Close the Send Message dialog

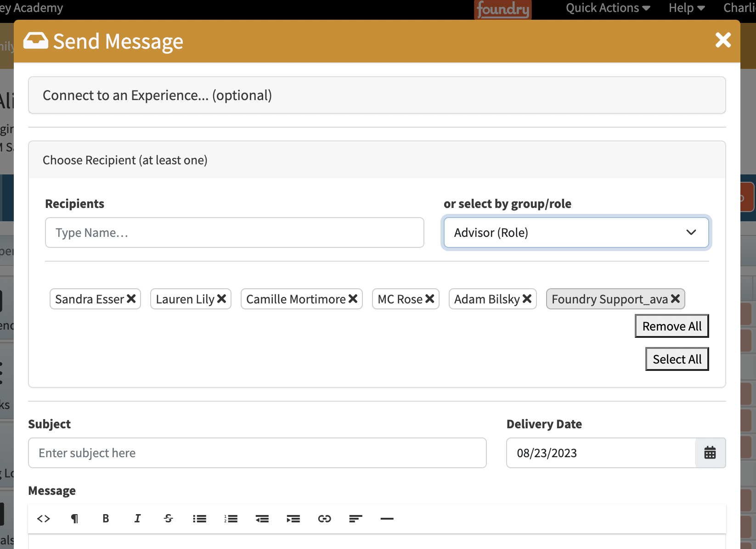[723, 40]
